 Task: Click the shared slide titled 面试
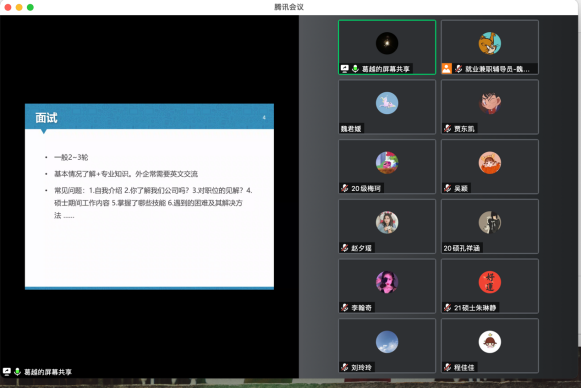(x=149, y=196)
